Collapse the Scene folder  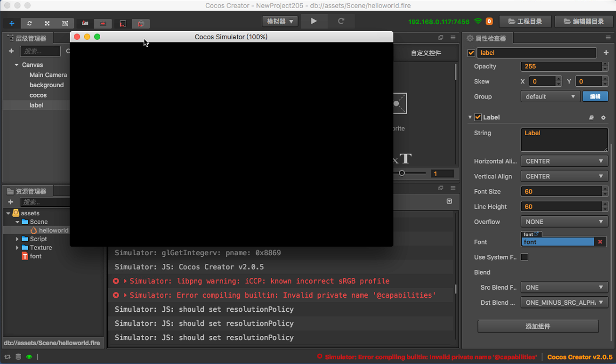17,222
